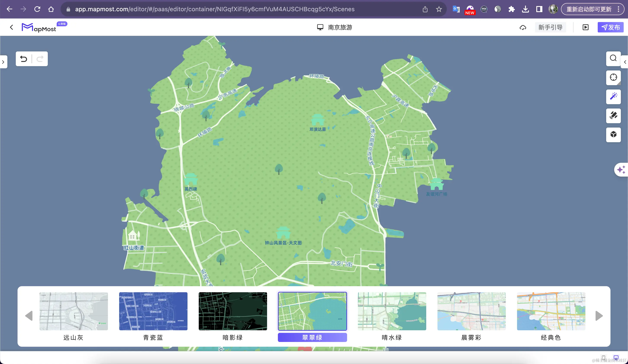Open the map search tool

tap(613, 59)
